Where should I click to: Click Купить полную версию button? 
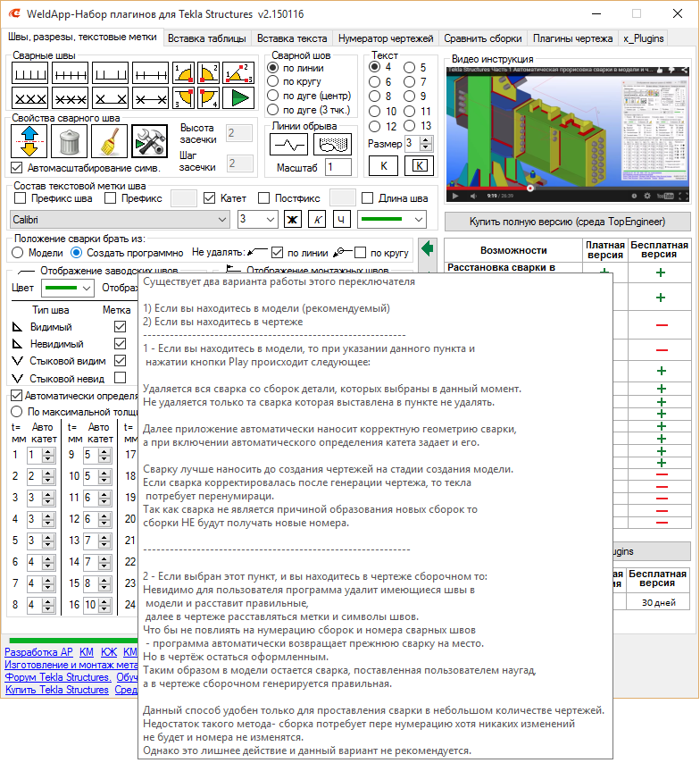click(567, 222)
